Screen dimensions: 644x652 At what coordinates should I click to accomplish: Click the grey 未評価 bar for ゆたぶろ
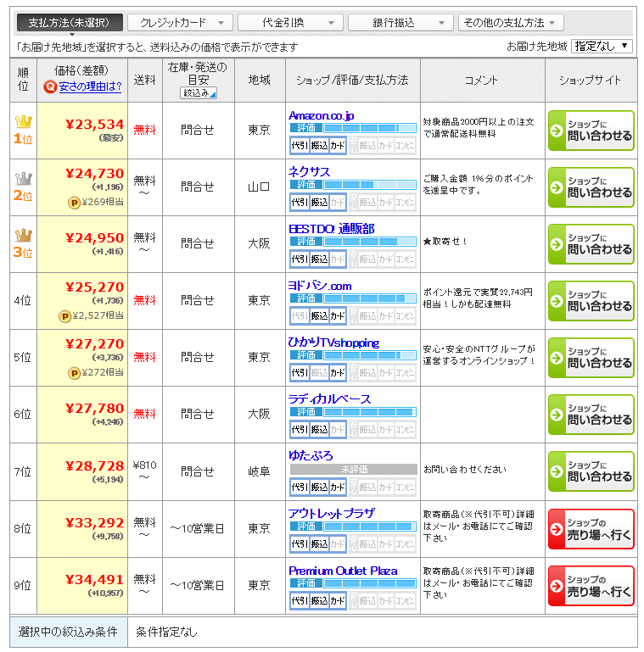[x=354, y=470]
